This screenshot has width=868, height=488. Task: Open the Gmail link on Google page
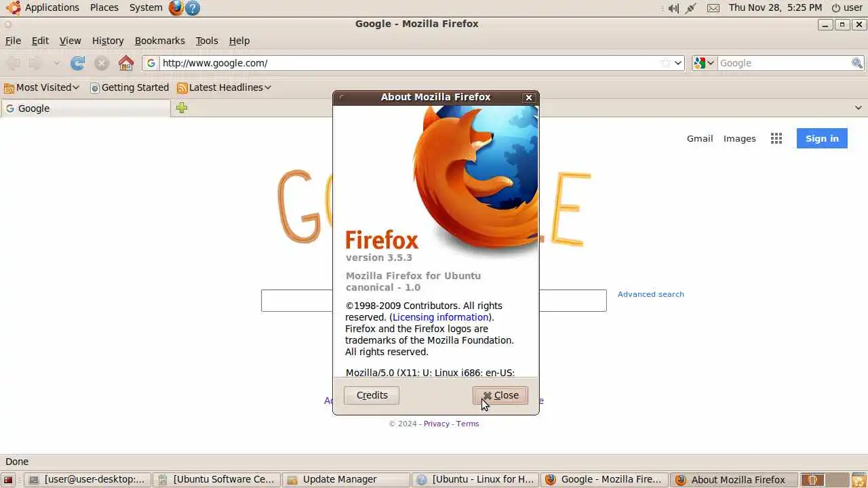point(700,138)
